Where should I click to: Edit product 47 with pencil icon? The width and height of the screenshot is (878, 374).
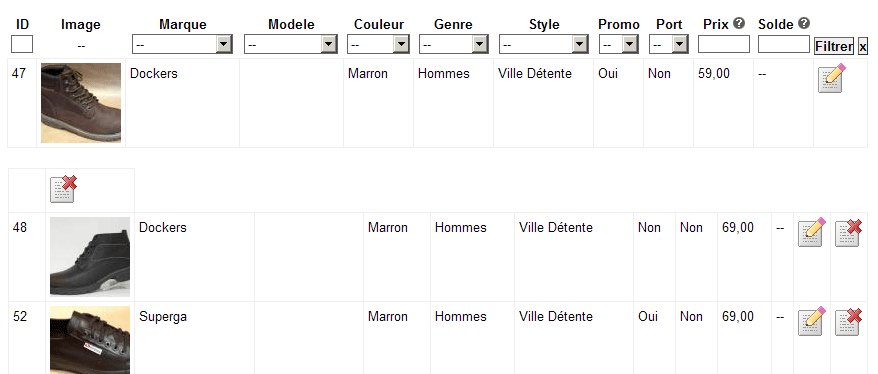(x=832, y=78)
